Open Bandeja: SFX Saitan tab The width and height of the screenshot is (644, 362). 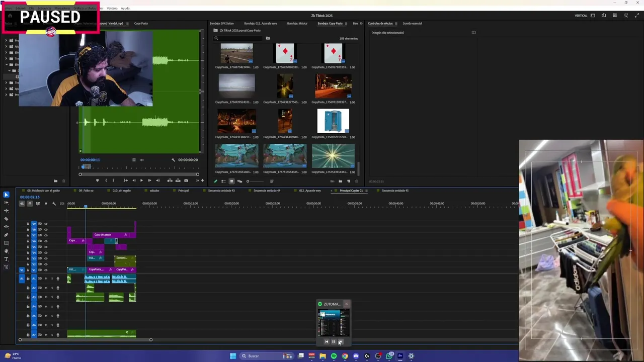tap(221, 23)
